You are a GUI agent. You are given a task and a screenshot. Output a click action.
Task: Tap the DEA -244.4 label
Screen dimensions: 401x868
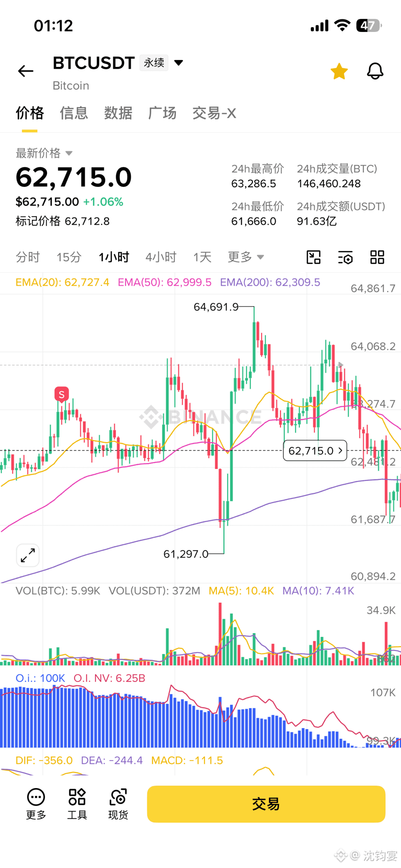click(x=112, y=760)
